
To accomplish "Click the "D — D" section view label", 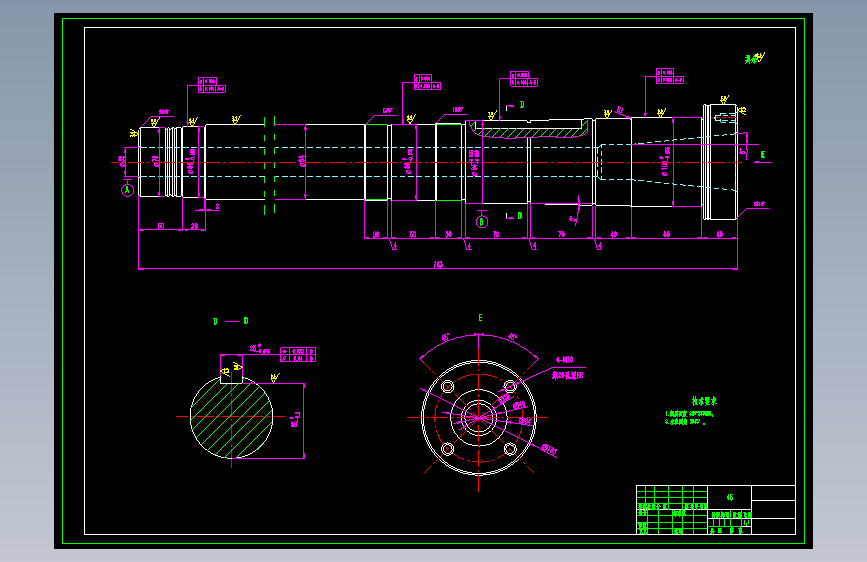I will click(x=231, y=321).
